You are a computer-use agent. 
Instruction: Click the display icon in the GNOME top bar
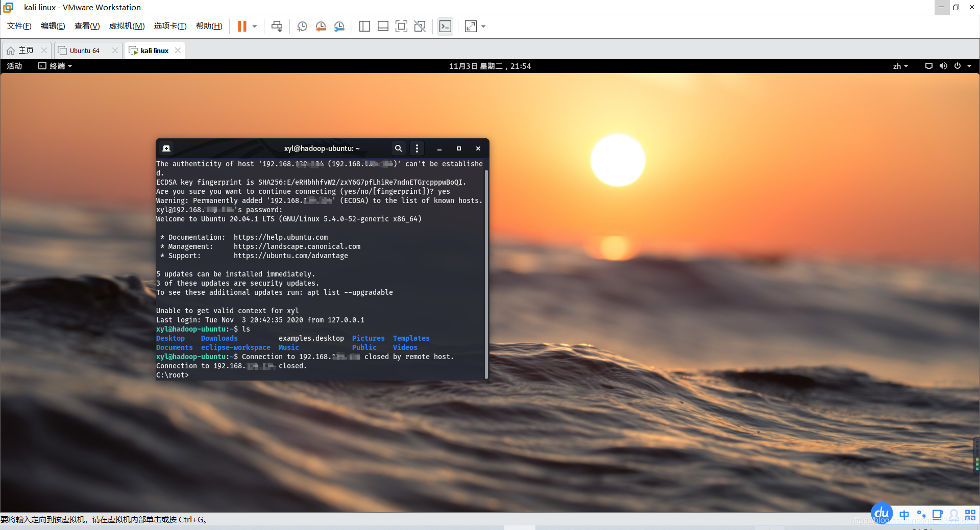click(x=929, y=66)
